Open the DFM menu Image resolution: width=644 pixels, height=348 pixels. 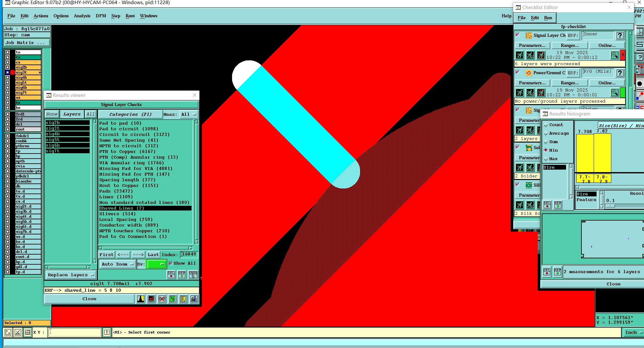point(101,16)
